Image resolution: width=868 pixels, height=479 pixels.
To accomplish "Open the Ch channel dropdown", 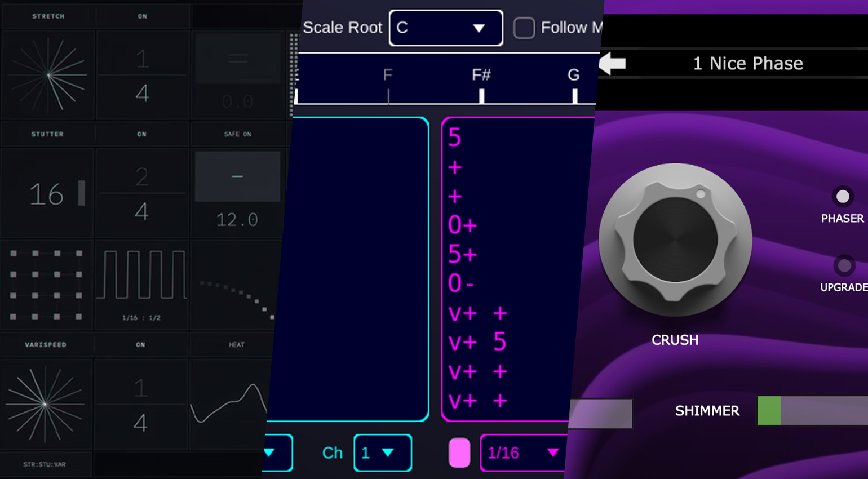I will (382, 453).
